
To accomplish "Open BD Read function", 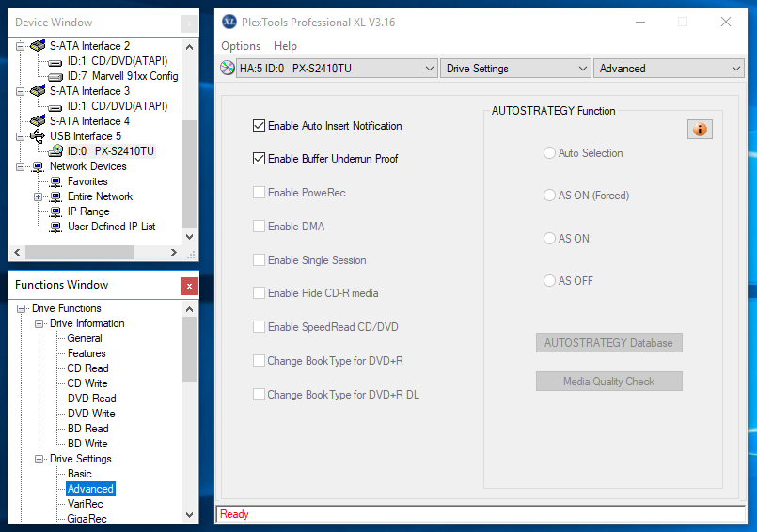I will 87,429.
